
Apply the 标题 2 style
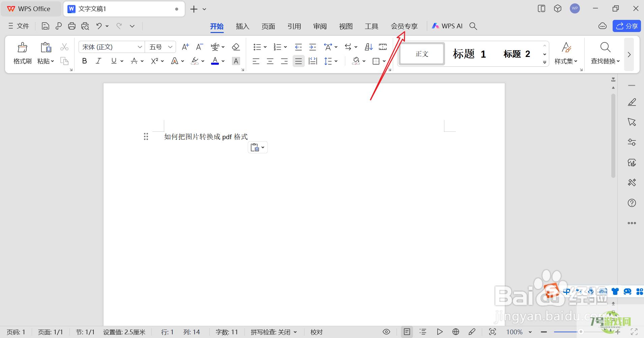517,54
